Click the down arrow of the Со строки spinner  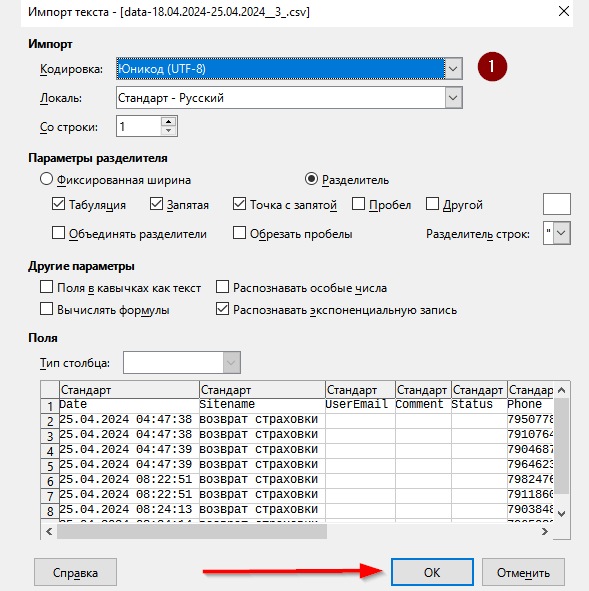click(x=168, y=130)
